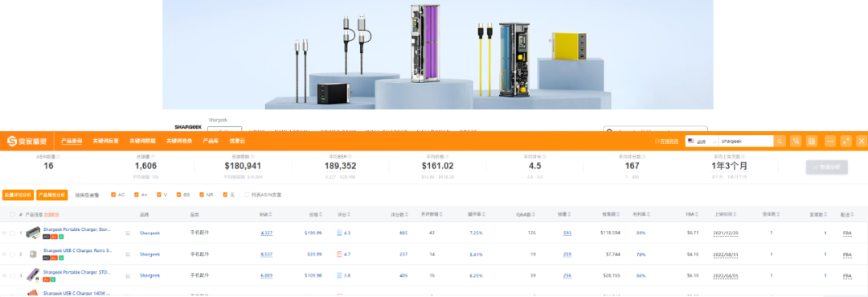The image size is (868, 297).
Task: Favorite row 1 with the heart icon
Action: click(4, 233)
